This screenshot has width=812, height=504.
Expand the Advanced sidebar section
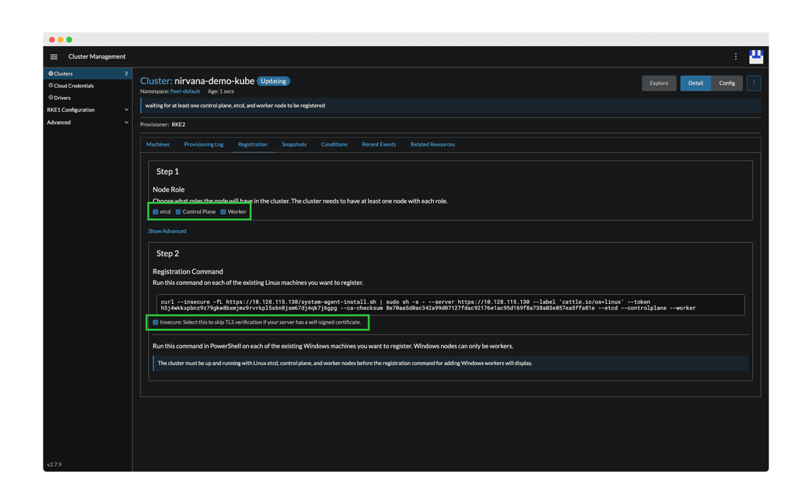click(x=88, y=122)
